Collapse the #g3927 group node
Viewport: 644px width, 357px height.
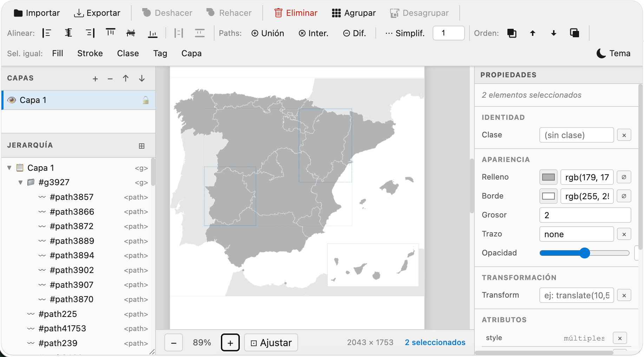pos(20,182)
